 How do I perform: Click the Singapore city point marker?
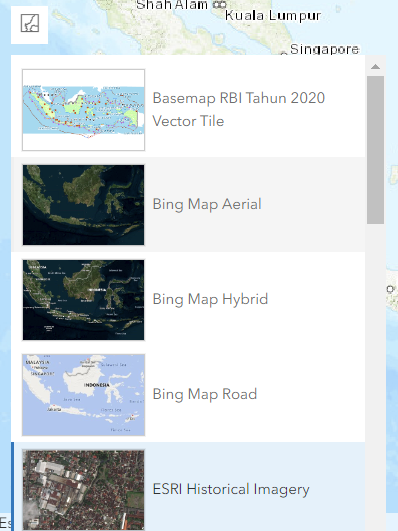pos(284,54)
